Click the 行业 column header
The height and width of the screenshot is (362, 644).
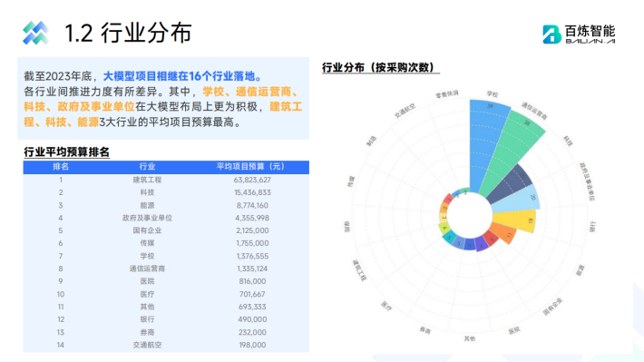click(x=147, y=166)
